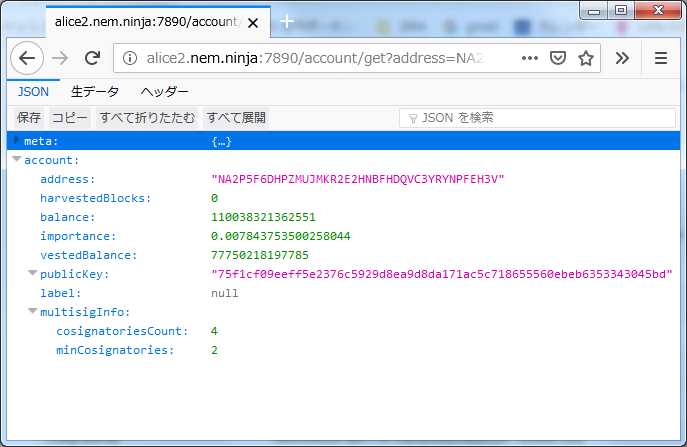687x447 pixels.
Task: Reload the current page
Action: [92, 58]
